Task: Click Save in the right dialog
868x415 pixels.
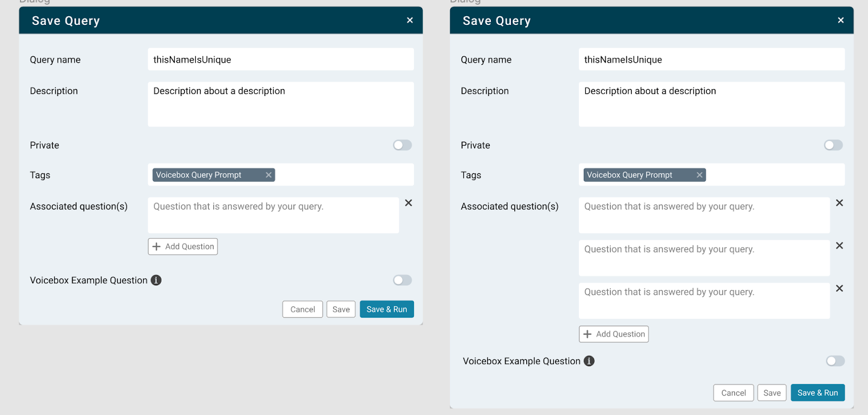Action: (772, 393)
